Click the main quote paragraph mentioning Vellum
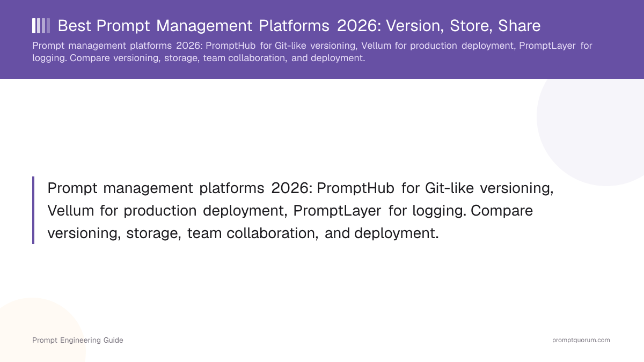644x362 pixels. (x=301, y=210)
